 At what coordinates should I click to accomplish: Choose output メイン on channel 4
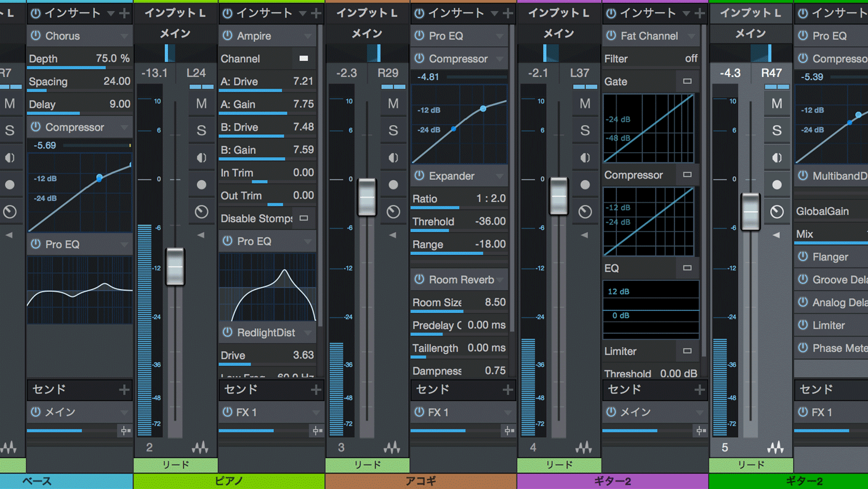(559, 34)
